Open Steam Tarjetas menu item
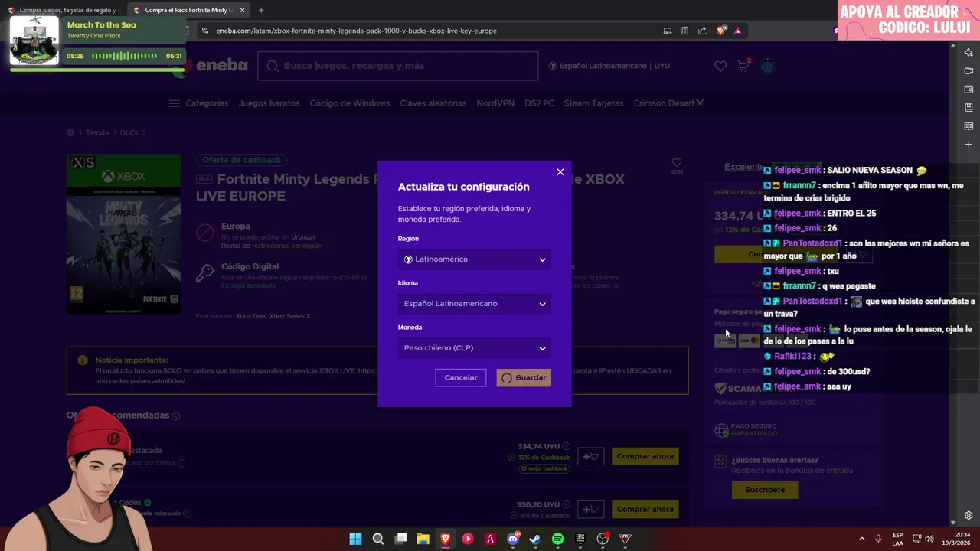The height and width of the screenshot is (551, 980). 593,103
